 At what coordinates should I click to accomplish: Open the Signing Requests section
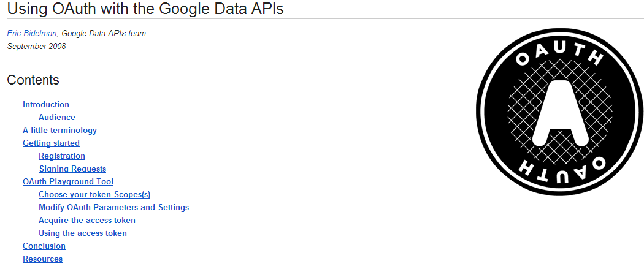(73, 169)
